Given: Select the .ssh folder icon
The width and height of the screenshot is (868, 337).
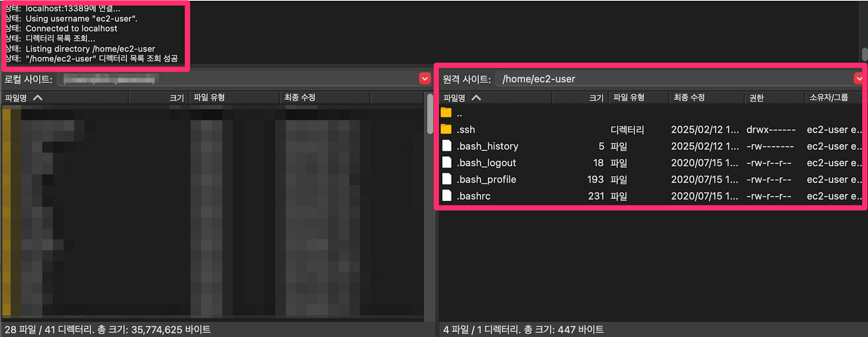Looking at the screenshot, I should [x=446, y=129].
